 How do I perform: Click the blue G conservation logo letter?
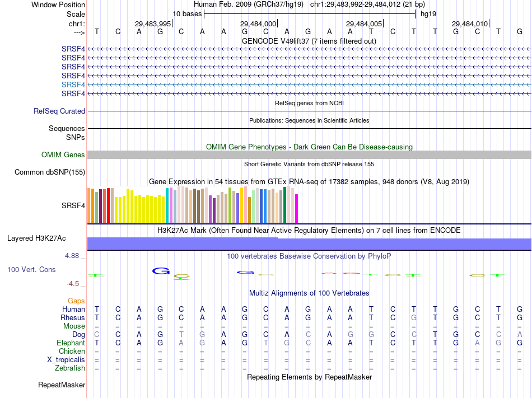tap(161, 271)
